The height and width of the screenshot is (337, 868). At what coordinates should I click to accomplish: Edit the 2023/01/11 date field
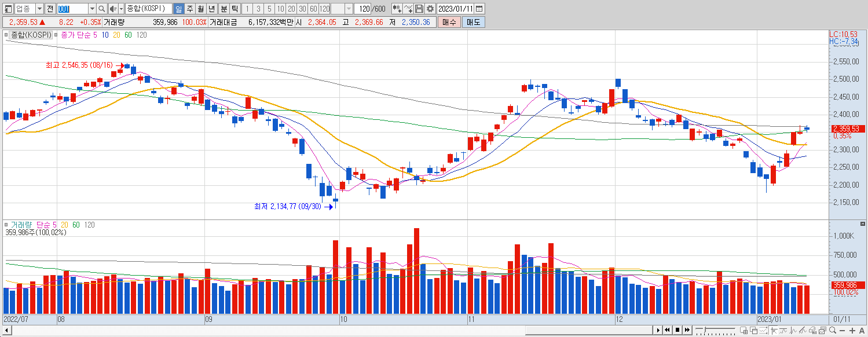click(455, 9)
